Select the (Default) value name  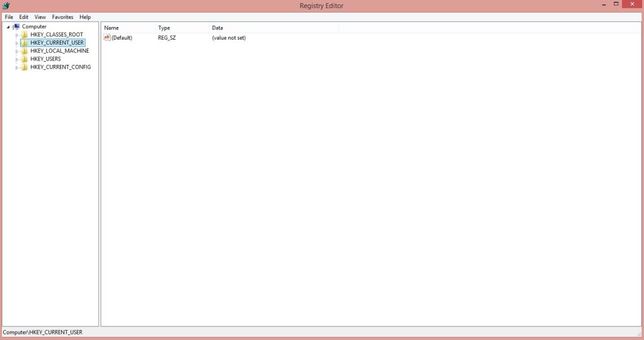tap(122, 38)
